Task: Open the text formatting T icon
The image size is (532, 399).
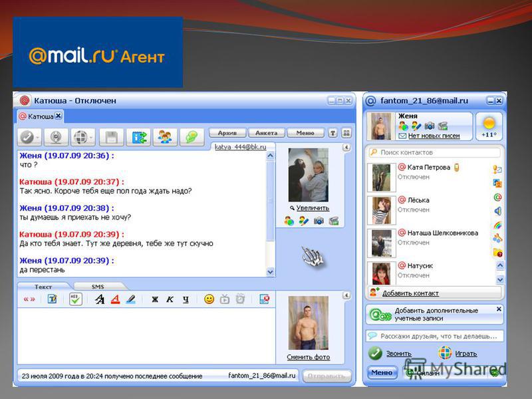Action: point(53,299)
